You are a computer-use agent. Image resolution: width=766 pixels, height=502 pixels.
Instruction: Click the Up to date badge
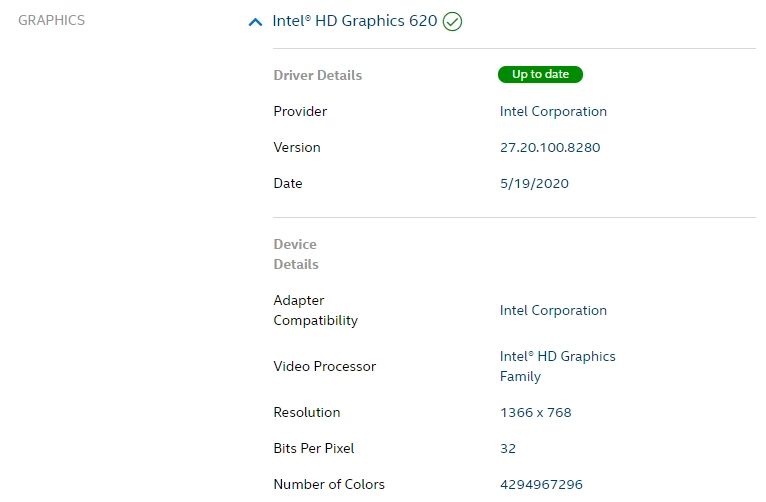click(x=540, y=74)
